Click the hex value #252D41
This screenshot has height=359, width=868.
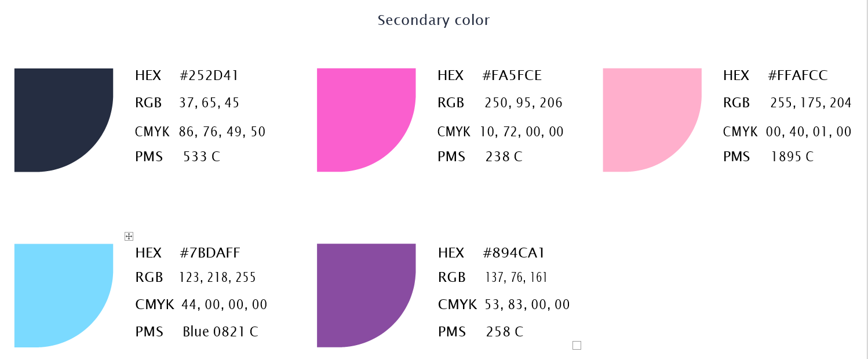209,75
